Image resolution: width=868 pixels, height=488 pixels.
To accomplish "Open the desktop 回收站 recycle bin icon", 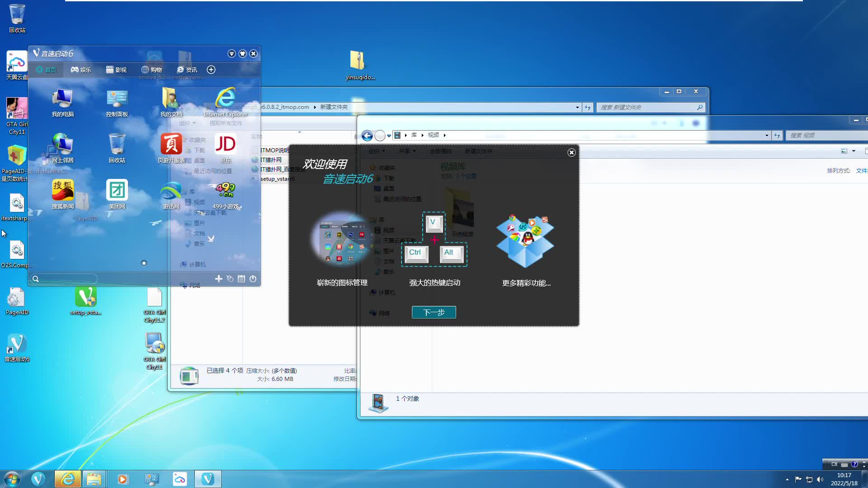I will coord(17,18).
